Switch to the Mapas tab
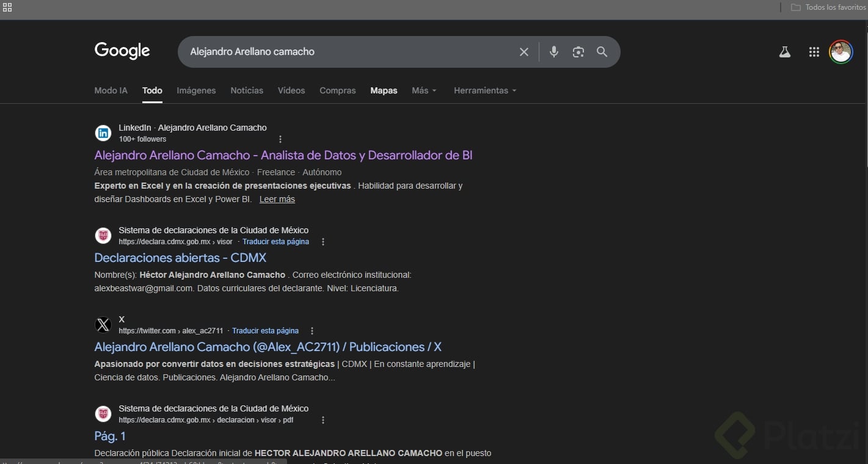This screenshot has width=868, height=464. [384, 90]
